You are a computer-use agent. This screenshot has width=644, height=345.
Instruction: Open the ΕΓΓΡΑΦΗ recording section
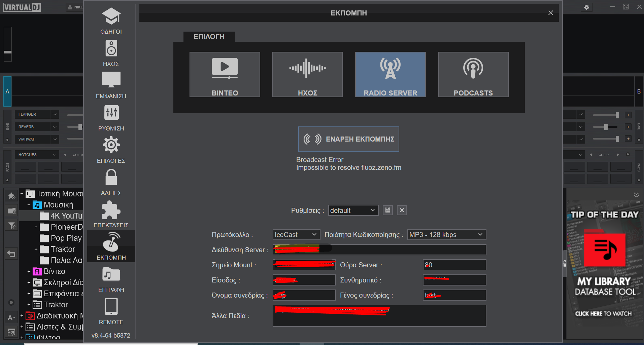click(x=111, y=279)
